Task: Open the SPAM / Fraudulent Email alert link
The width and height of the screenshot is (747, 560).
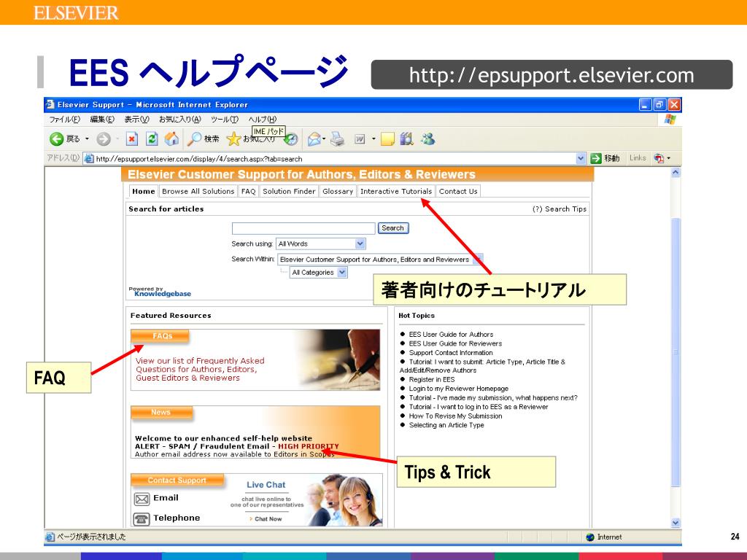Action: (x=237, y=447)
